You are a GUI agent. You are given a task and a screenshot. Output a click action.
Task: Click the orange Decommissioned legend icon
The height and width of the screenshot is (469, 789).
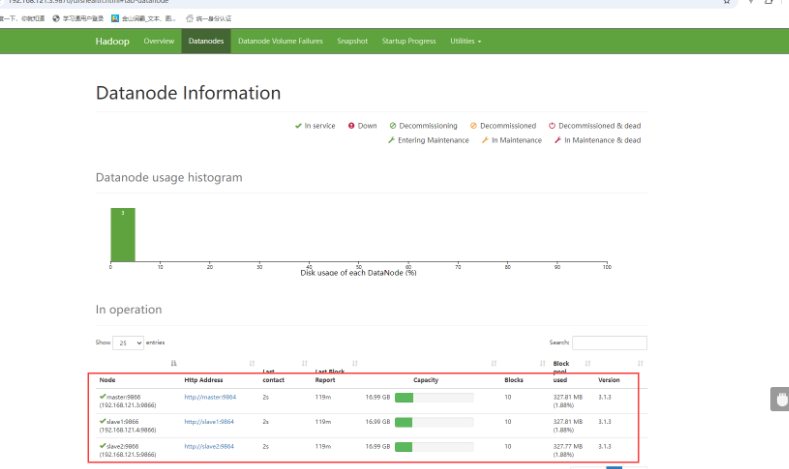pyautogui.click(x=473, y=126)
